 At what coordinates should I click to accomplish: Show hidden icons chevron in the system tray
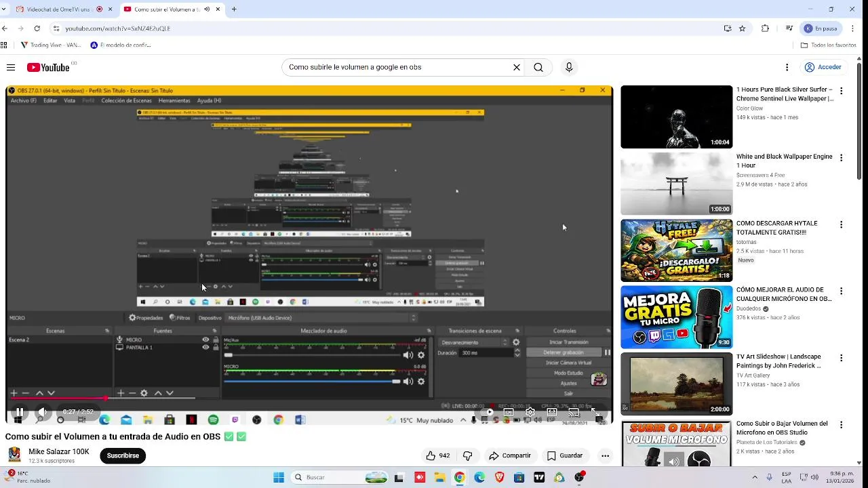pyautogui.click(x=755, y=477)
